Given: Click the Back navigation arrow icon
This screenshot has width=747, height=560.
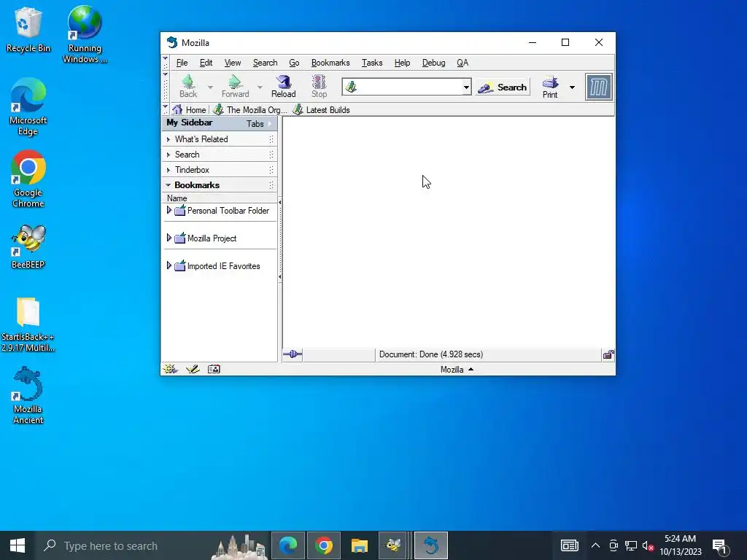Looking at the screenshot, I should click(x=187, y=82).
